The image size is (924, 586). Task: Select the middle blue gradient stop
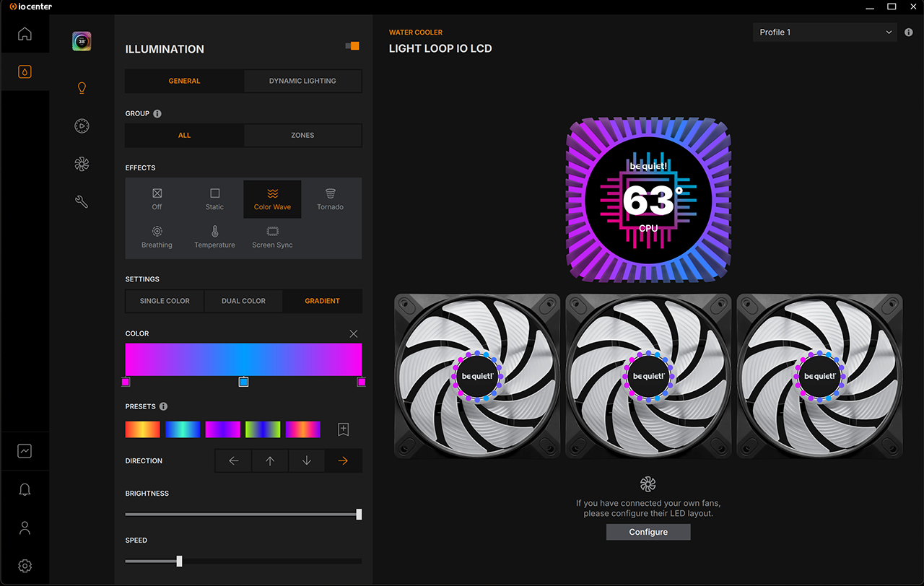click(x=243, y=382)
